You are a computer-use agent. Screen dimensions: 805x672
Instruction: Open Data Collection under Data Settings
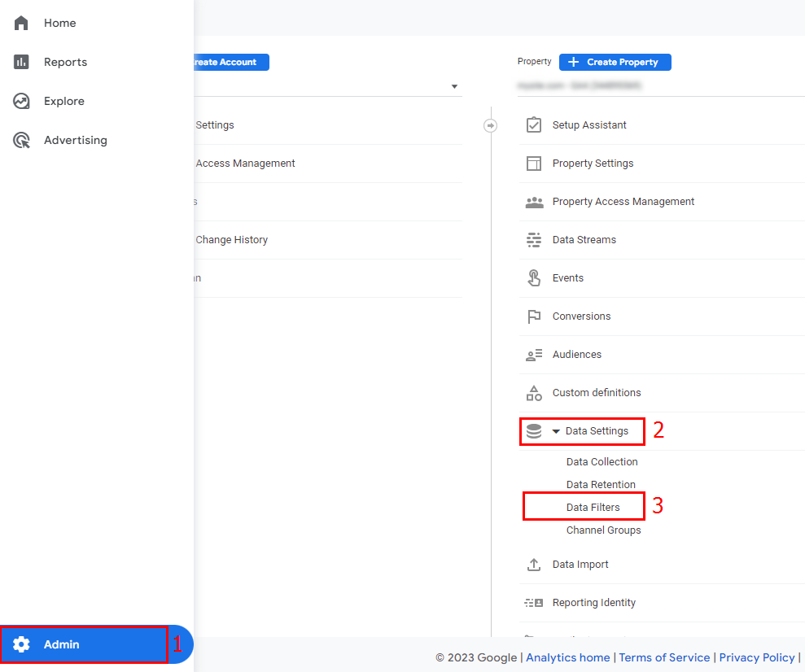click(x=602, y=461)
